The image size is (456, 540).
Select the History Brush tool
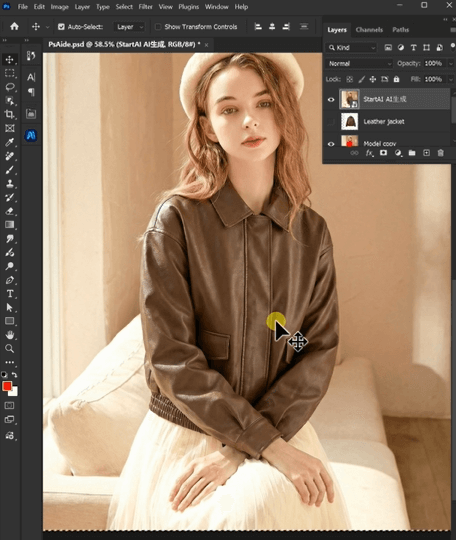point(9,197)
